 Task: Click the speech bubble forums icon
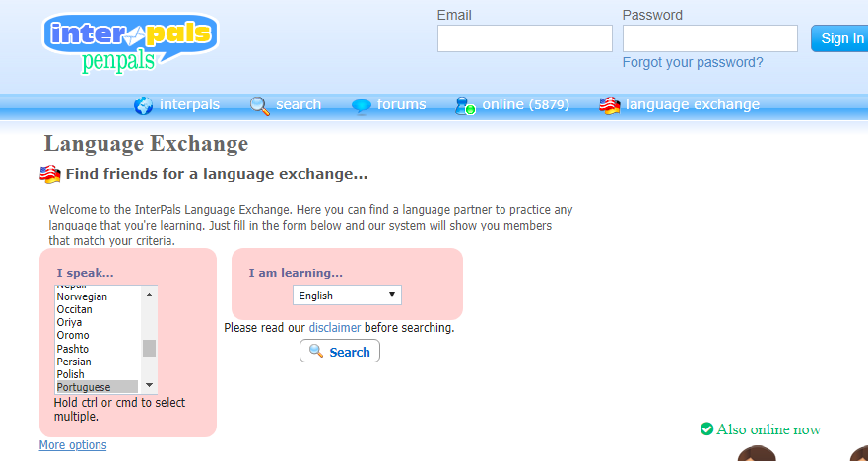pos(362,105)
